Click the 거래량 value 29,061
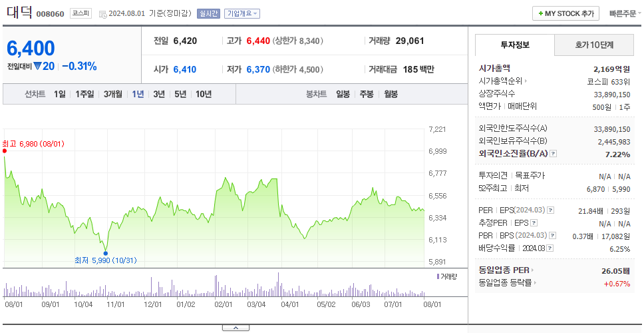The image size is (644, 333). (410, 41)
